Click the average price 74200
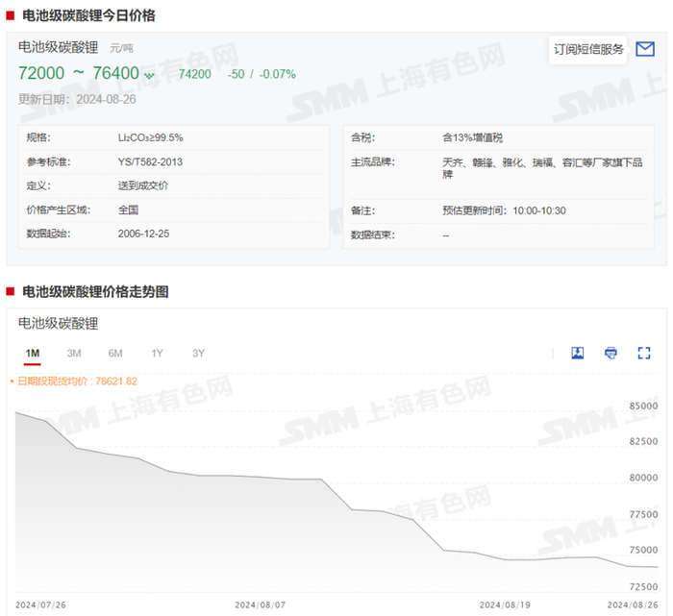 [x=194, y=74]
